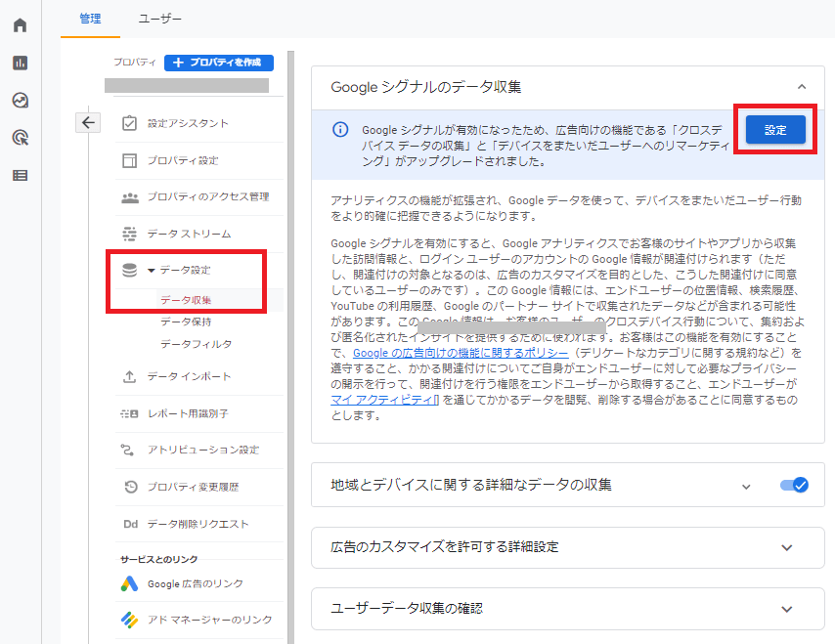835x644 pixels.
Task: Click the blue 設定 button
Action: coord(775,130)
